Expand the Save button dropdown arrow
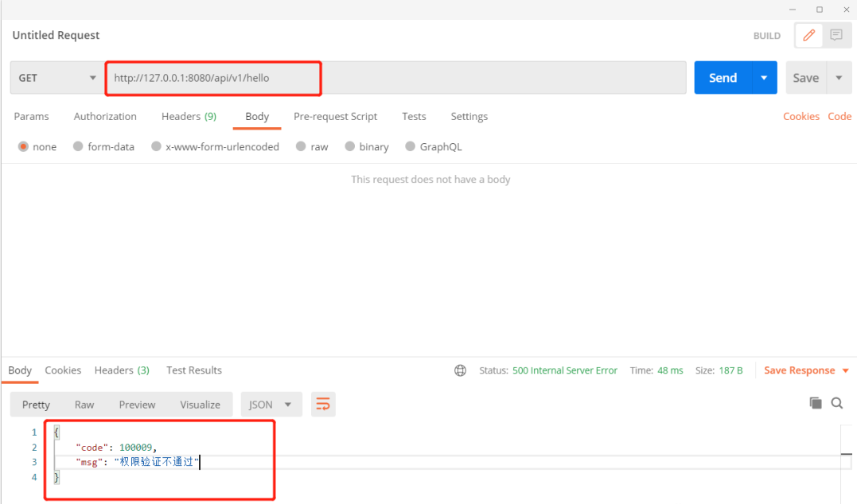This screenshot has width=857, height=504. point(839,78)
